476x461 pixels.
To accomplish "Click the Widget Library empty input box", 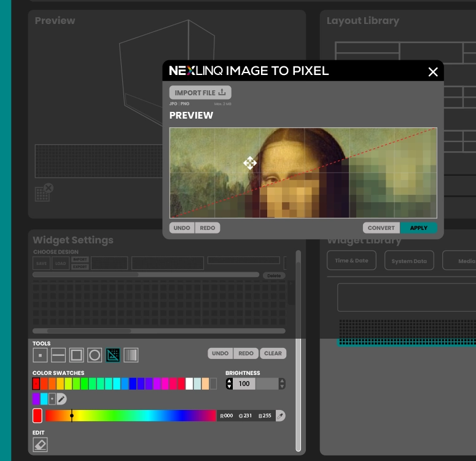I will coord(407,297).
